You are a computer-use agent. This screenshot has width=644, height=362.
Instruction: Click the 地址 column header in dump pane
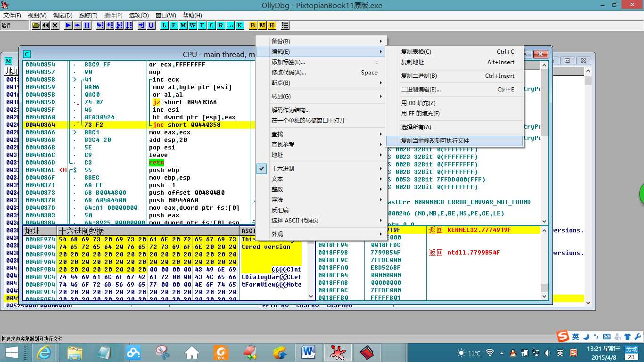coord(40,231)
